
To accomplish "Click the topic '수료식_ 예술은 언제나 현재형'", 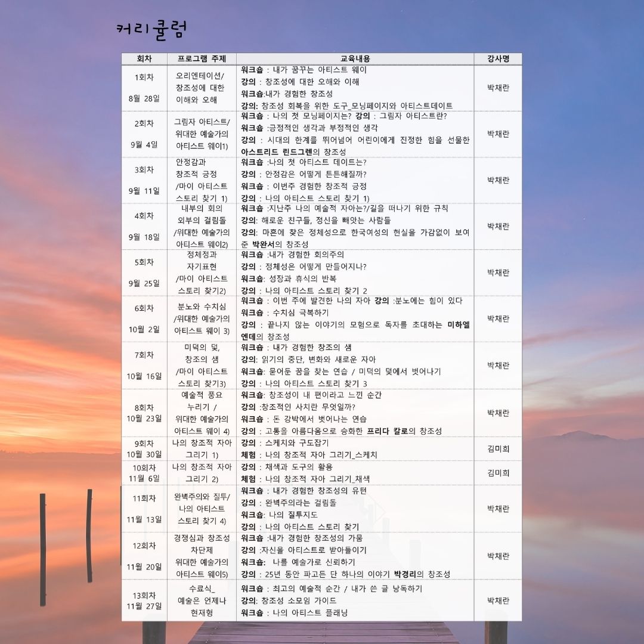I will pos(202,600).
